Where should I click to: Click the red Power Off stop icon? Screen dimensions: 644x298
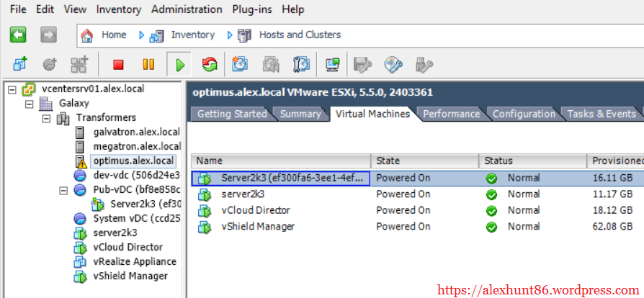118,65
